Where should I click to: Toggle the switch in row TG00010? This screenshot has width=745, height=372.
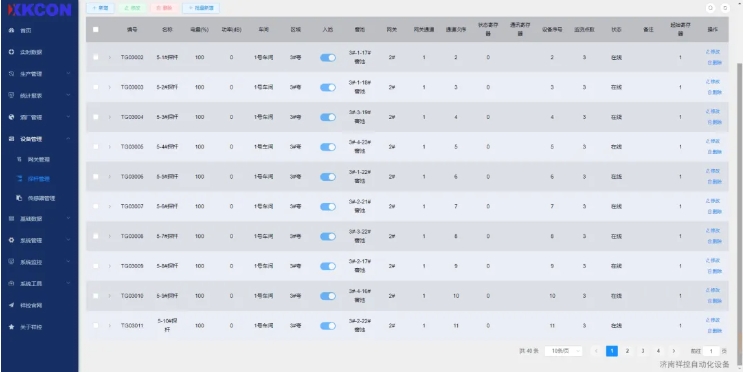click(x=328, y=296)
